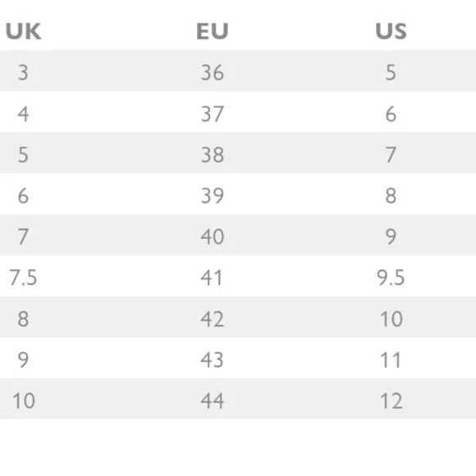Screen dimensions: 476x476
Task: Click US size 9.5 value
Action: [x=391, y=277]
